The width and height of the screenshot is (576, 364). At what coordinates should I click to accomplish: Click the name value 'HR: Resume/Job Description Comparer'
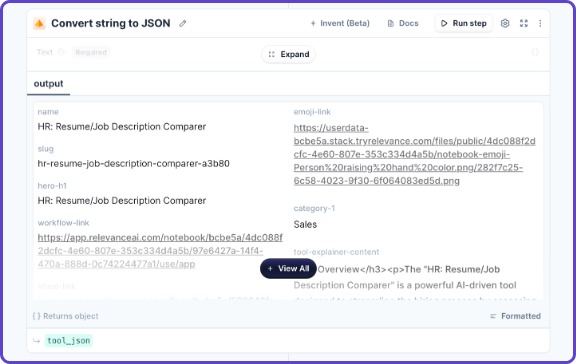[122, 127]
